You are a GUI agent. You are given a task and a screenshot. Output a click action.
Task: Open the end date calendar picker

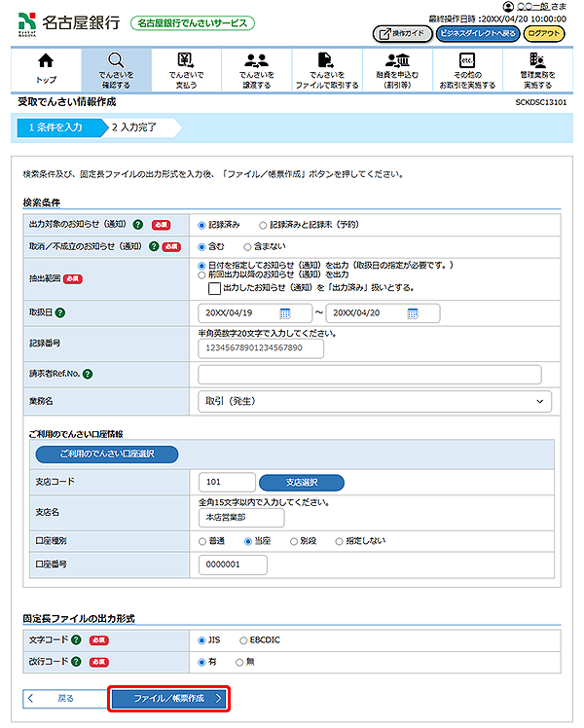click(x=413, y=313)
